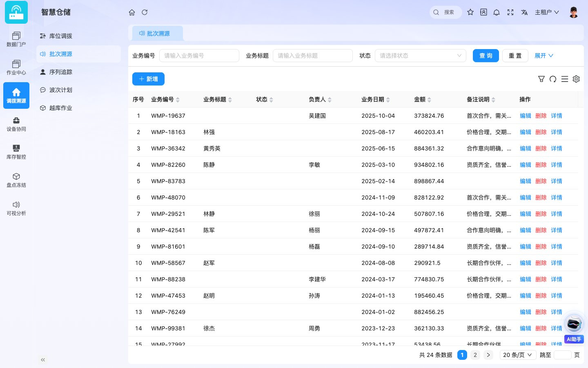588x368 pixels.
Task: Toggle fullscreen mode icon
Action: (510, 12)
